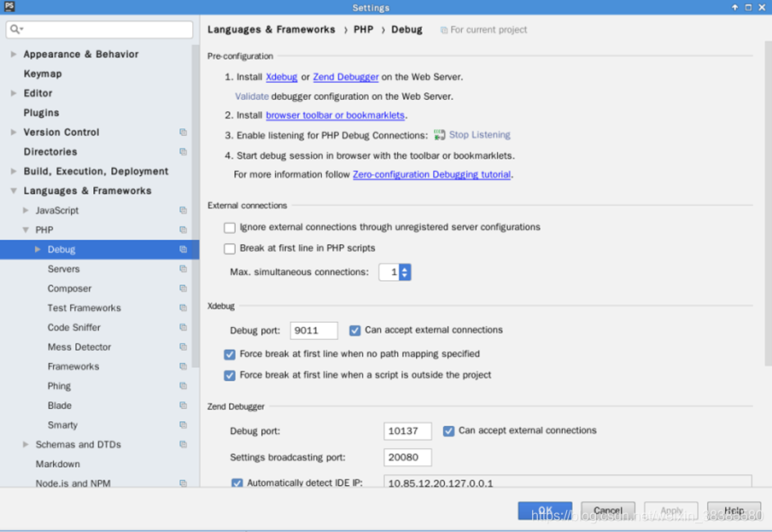Image resolution: width=772 pixels, height=532 pixels.
Task: Click Stop Listening link
Action: [x=480, y=135]
